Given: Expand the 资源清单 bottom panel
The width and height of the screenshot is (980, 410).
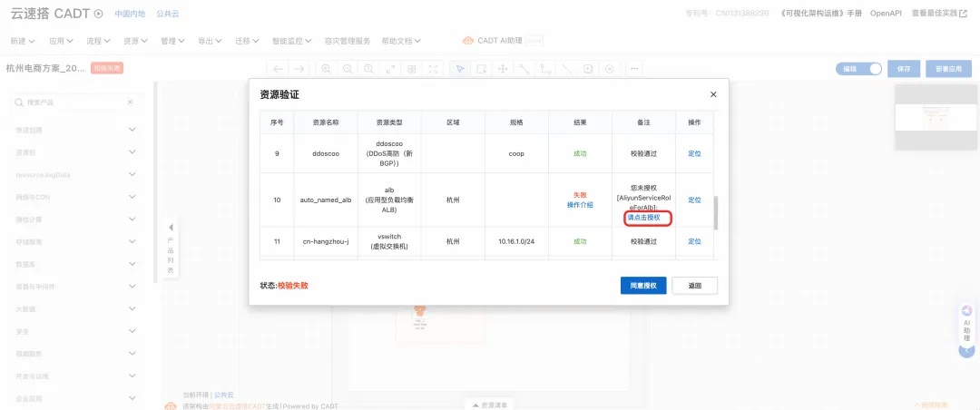Looking at the screenshot, I should (x=489, y=405).
